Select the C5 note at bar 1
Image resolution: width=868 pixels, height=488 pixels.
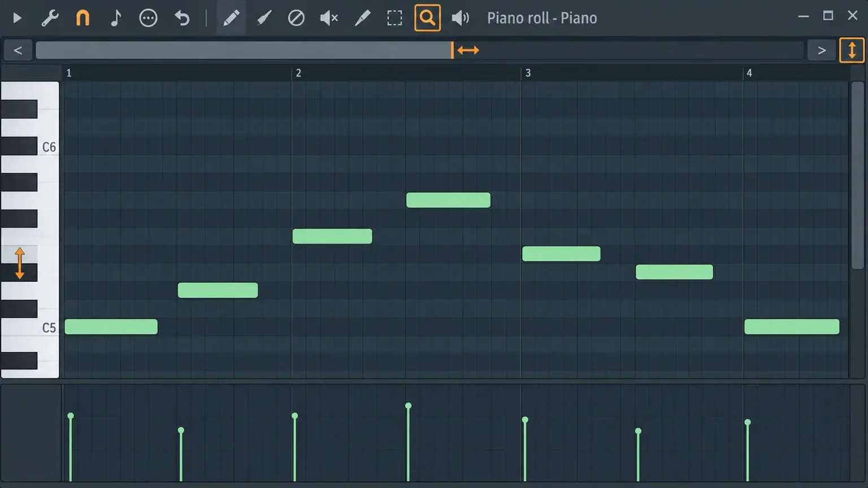111,326
